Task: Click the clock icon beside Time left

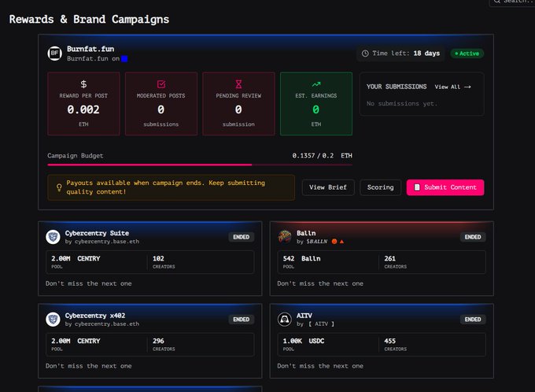Action: [x=365, y=54]
